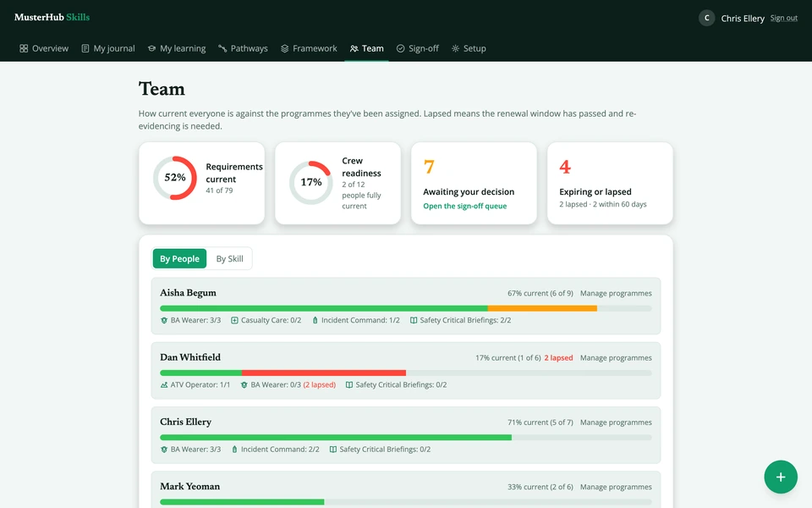Open the Sign-off tab
812x508 pixels.
coord(417,48)
